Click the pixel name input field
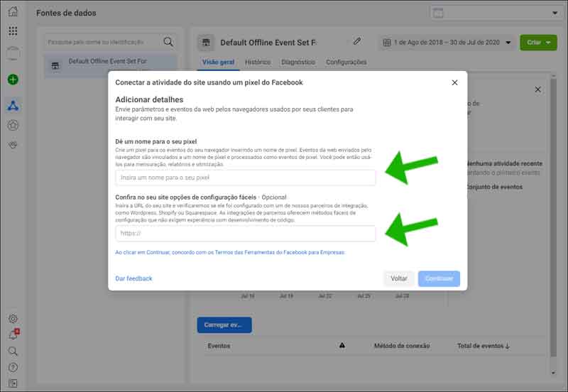The width and height of the screenshot is (568, 392). [245, 178]
